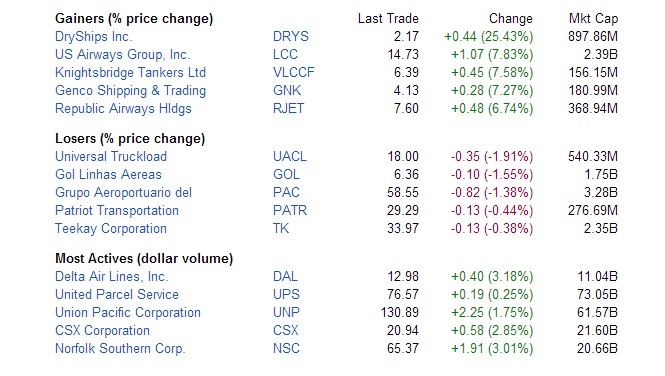Open the DryShips Inc. company link
665x376 pixels.
tap(93, 37)
